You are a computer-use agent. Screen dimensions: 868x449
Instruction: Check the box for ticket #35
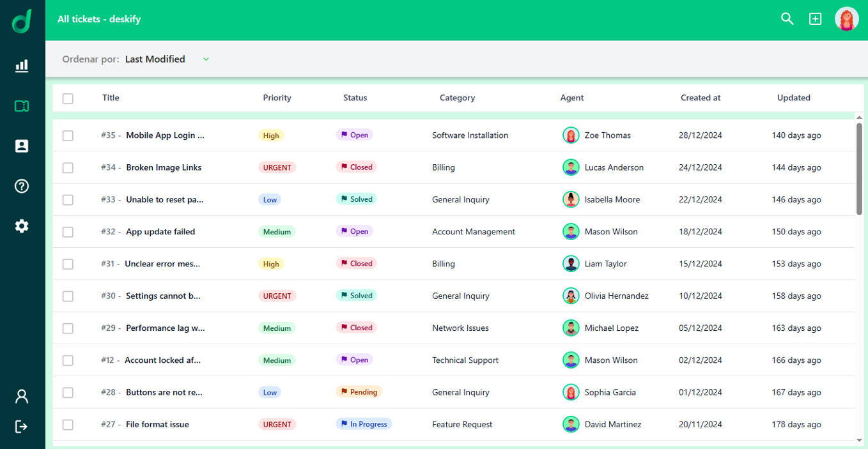tap(68, 135)
